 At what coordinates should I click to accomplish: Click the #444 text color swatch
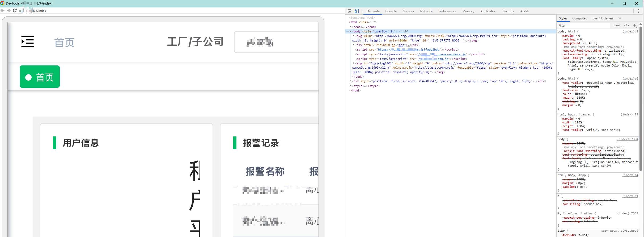pyautogui.click(x=577, y=94)
